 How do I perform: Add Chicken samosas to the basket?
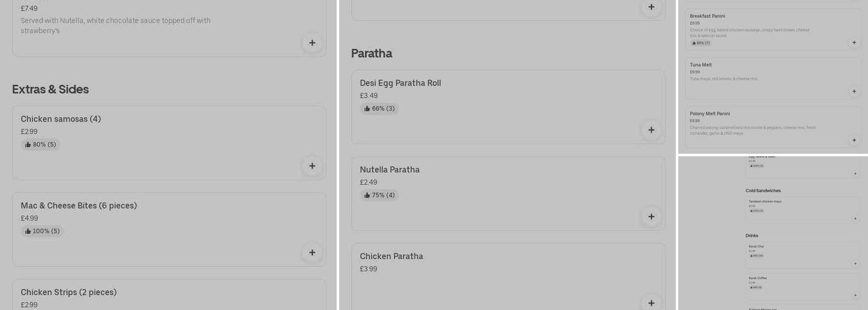312,166
